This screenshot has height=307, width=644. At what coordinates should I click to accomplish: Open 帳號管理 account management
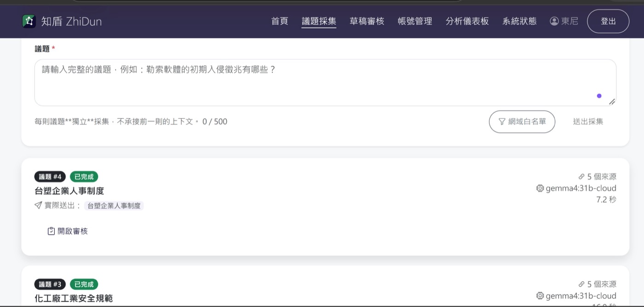(415, 21)
